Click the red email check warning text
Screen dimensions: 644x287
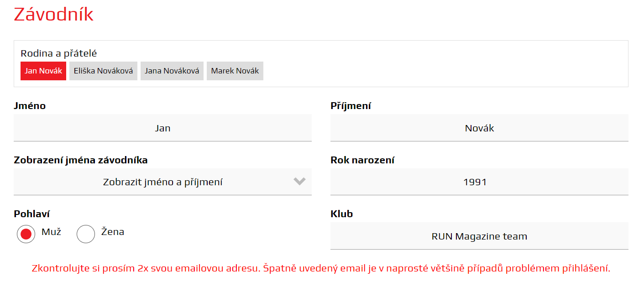click(321, 268)
